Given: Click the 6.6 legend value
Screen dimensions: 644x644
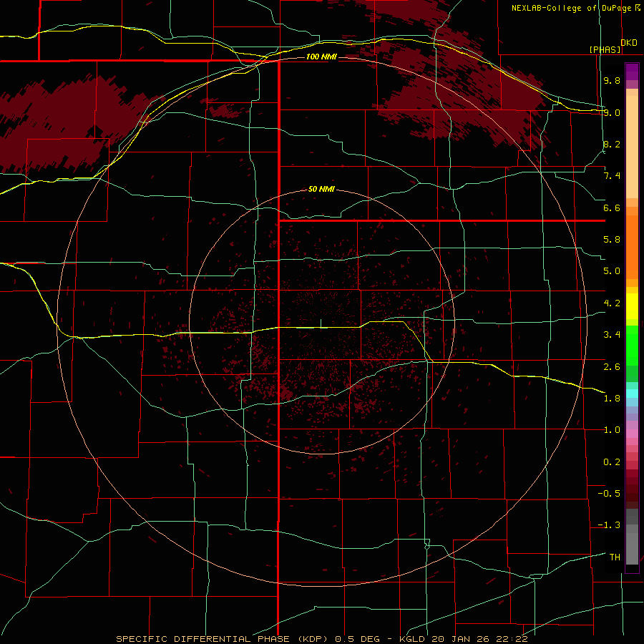Looking at the screenshot, I should pos(612,208).
